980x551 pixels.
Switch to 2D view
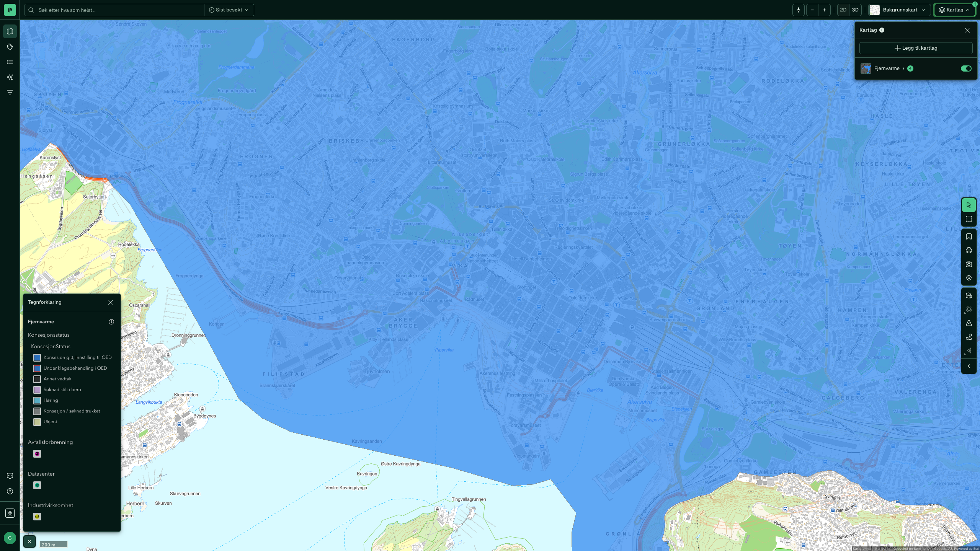point(843,10)
